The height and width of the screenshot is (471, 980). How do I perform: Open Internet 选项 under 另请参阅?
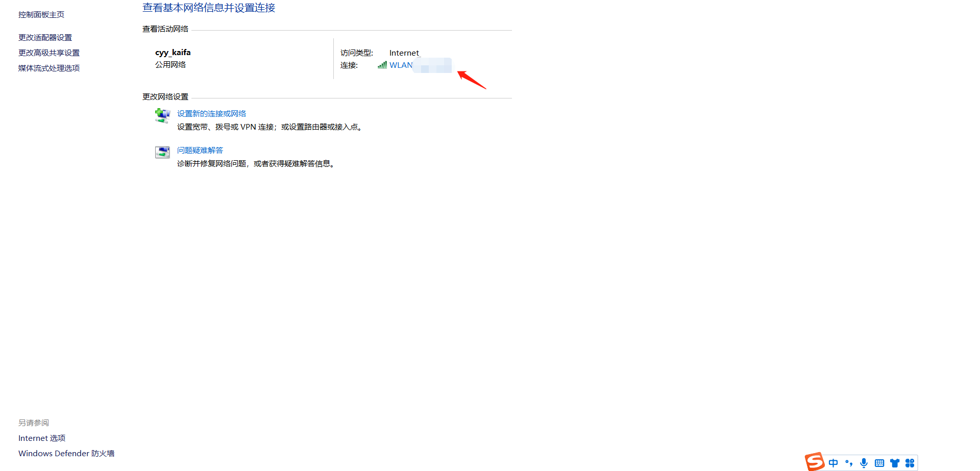point(42,438)
